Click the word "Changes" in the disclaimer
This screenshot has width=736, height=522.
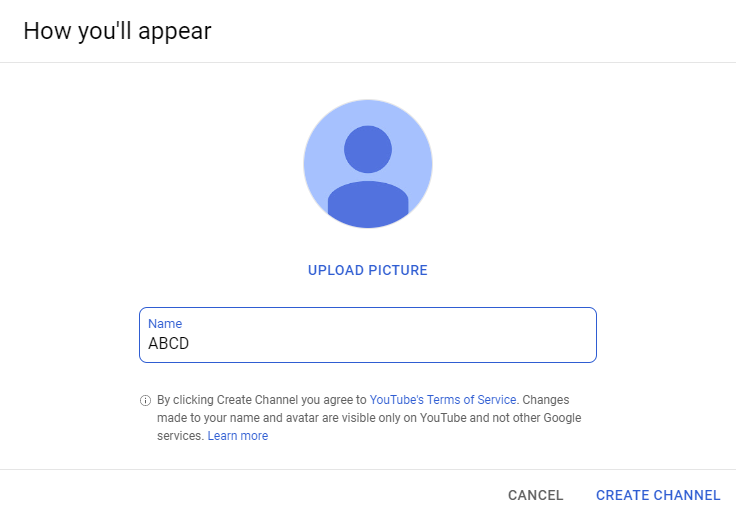click(546, 399)
